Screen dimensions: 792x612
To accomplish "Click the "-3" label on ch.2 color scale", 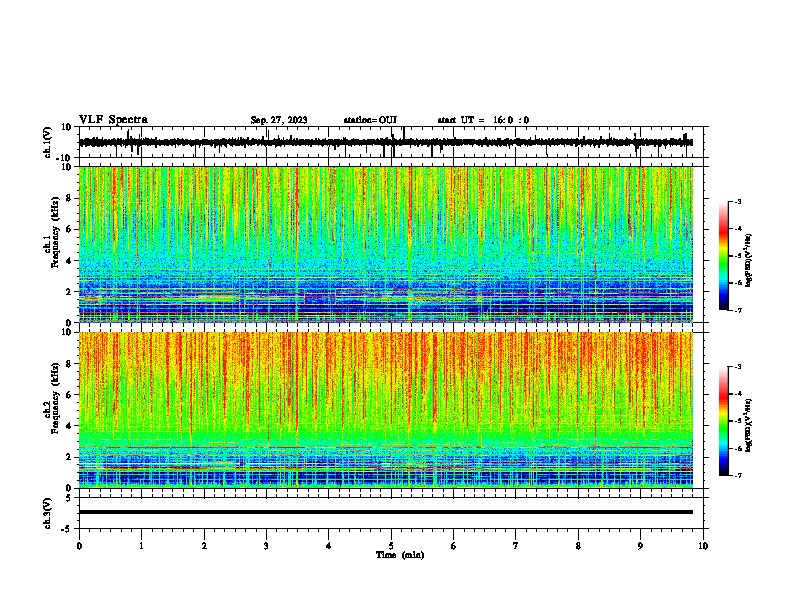I will point(737,367).
